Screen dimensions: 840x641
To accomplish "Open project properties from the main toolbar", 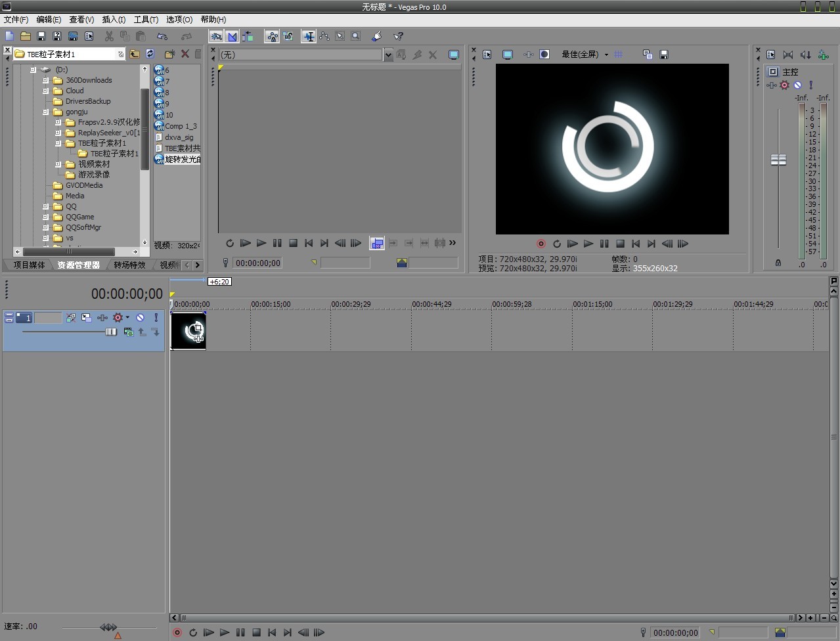I will [89, 36].
